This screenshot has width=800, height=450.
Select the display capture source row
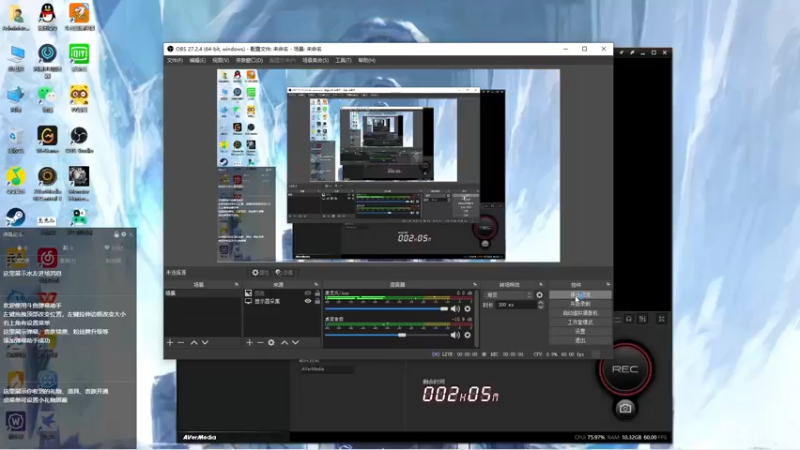pos(282,301)
